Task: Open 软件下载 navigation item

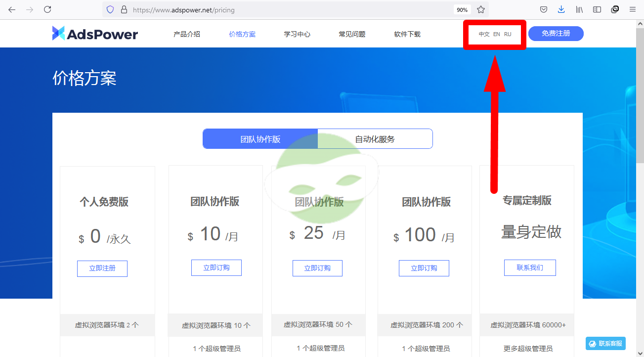Action: [407, 34]
